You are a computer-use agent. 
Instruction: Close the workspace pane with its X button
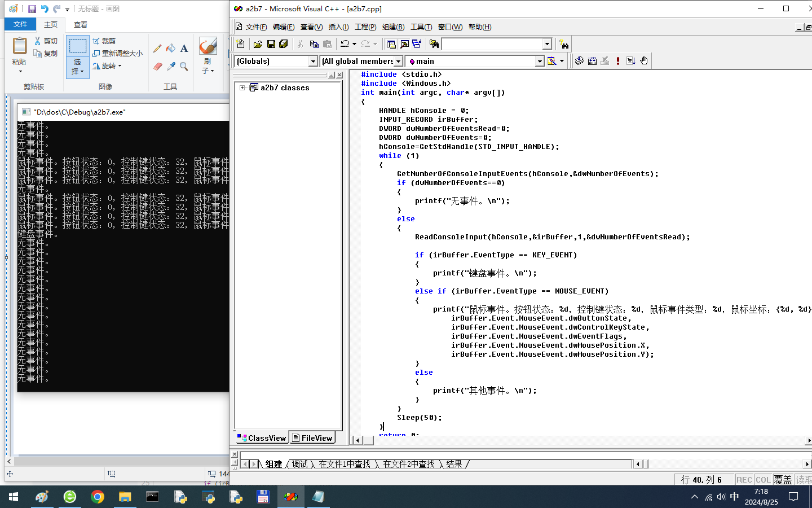[339, 75]
